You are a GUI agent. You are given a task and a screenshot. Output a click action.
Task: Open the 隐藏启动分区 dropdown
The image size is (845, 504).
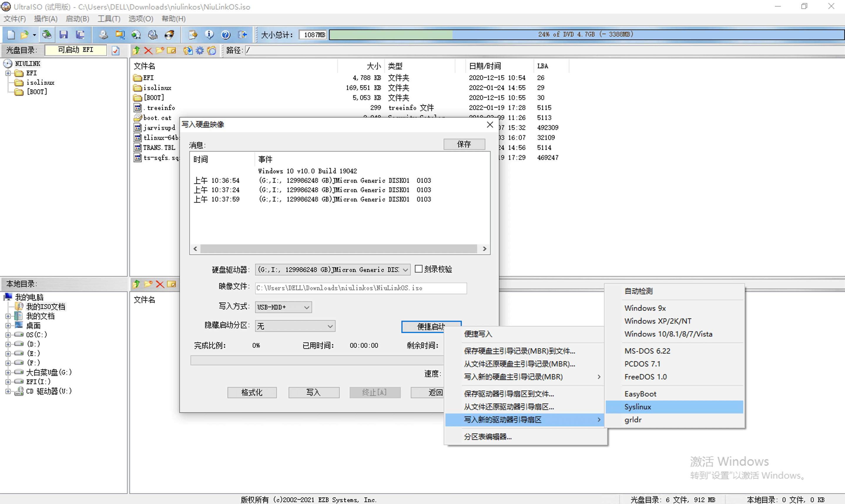pos(330,326)
